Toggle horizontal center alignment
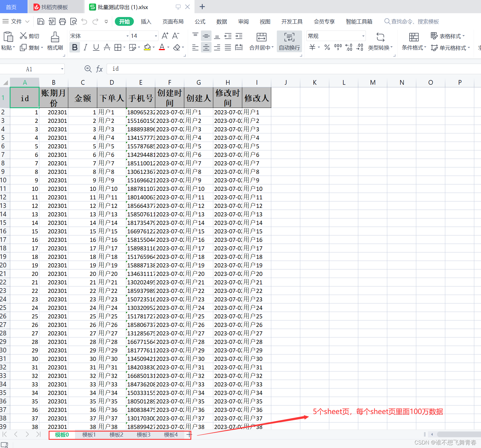481x448 pixels. pyautogui.click(x=206, y=47)
